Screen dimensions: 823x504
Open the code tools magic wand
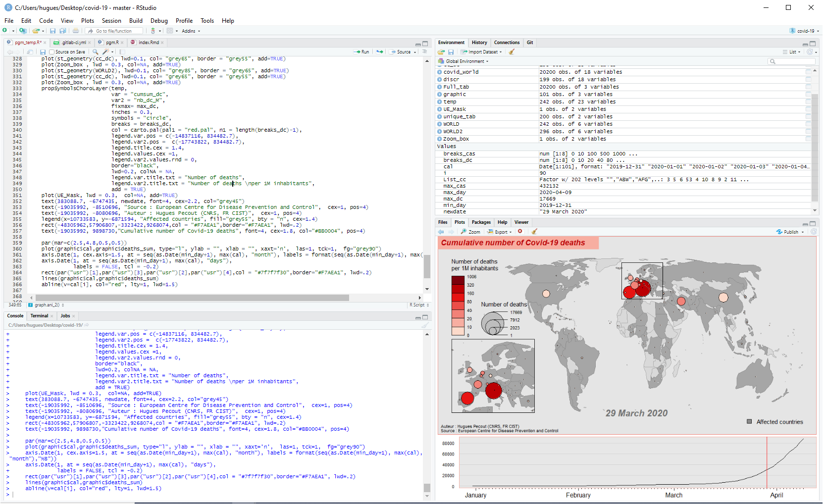[x=105, y=52]
